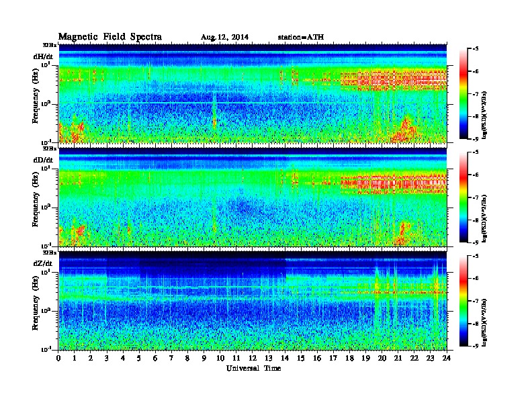
Task: Click hour label "15" on the Universal Time axis
Action: [302, 359]
